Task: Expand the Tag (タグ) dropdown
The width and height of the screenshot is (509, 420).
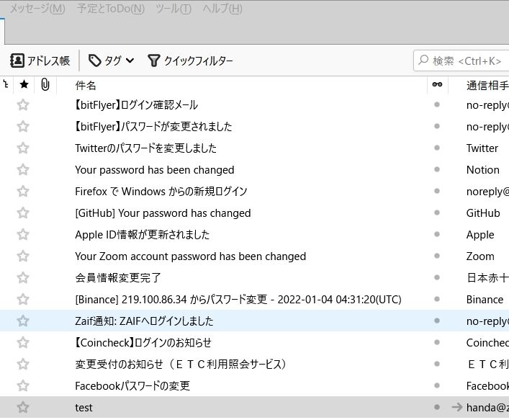Action: pos(112,61)
